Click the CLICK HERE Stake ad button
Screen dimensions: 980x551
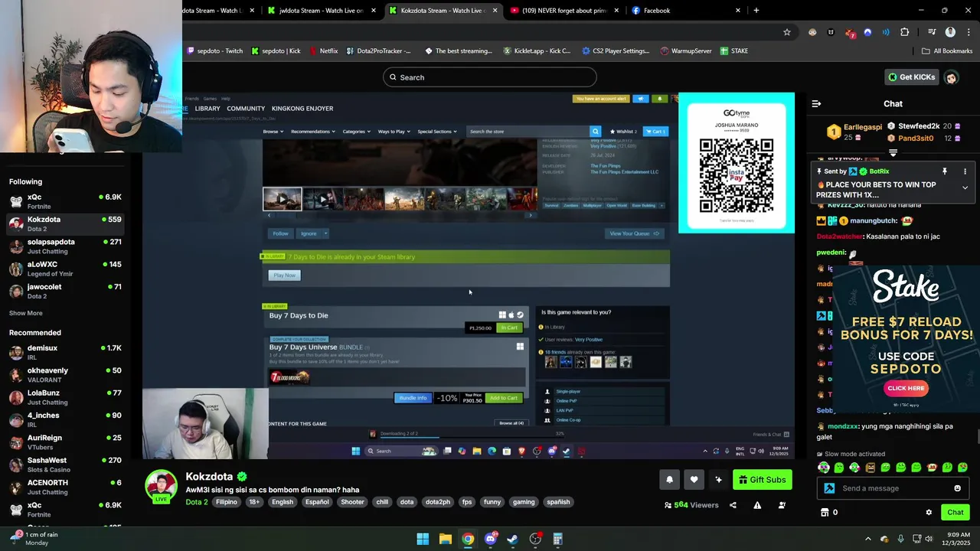pyautogui.click(x=906, y=388)
